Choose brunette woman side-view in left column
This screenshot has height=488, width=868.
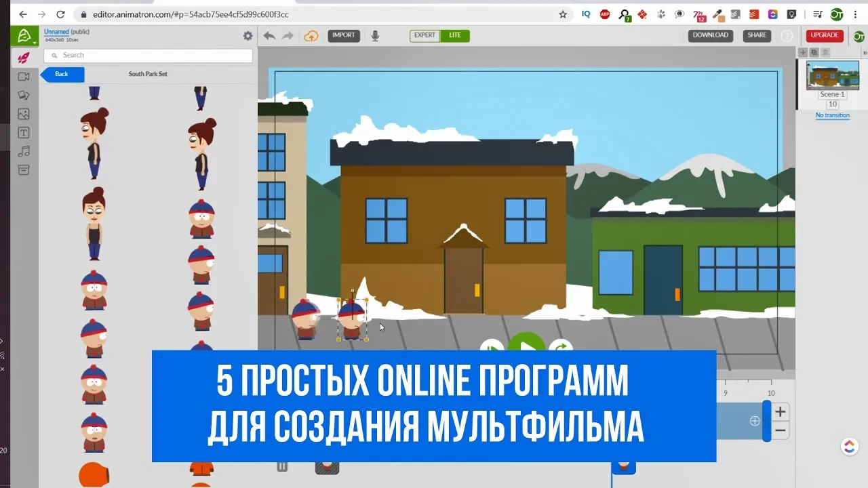[94, 143]
